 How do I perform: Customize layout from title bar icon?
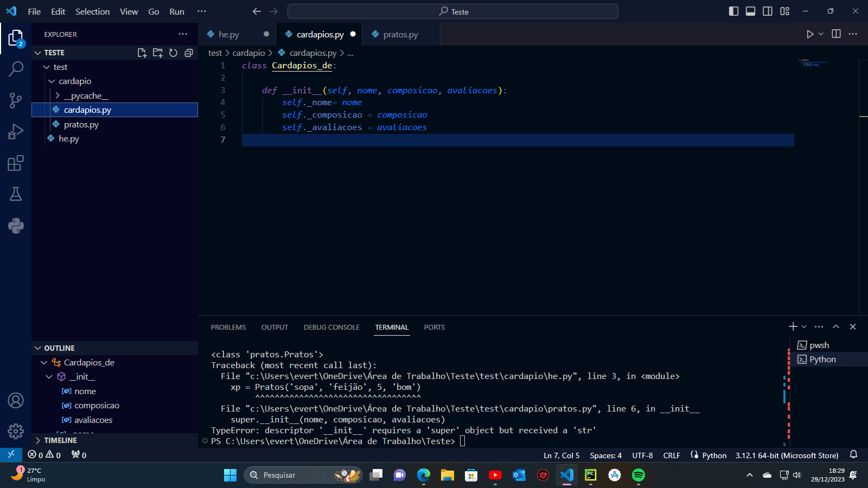coord(785,11)
